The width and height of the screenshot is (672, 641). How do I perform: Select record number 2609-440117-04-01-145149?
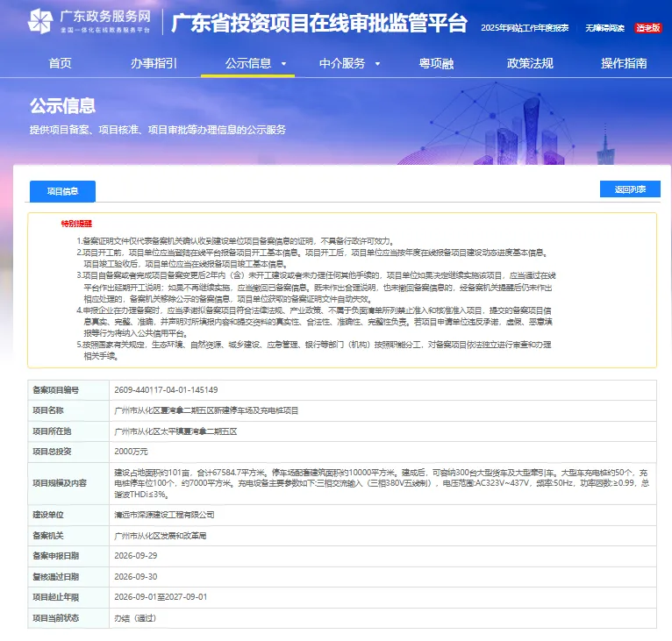[x=166, y=390]
